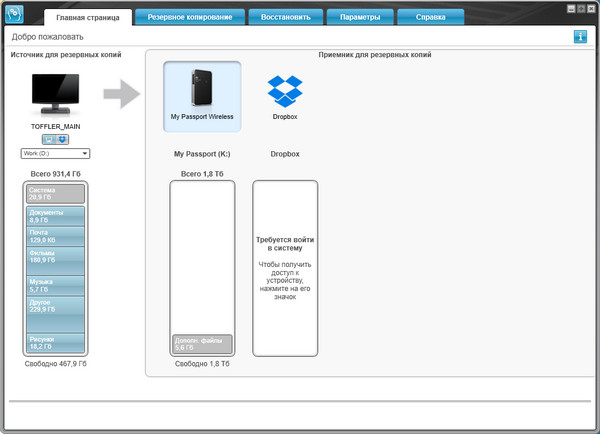This screenshot has width=600, height=434.
Task: Select the Фильмы category segment
Action: point(56,259)
